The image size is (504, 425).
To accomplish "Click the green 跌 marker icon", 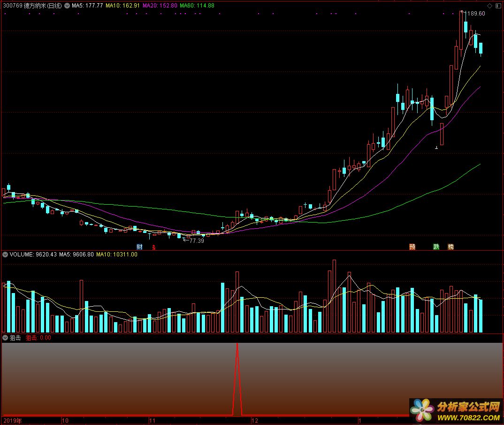I will click(436, 247).
